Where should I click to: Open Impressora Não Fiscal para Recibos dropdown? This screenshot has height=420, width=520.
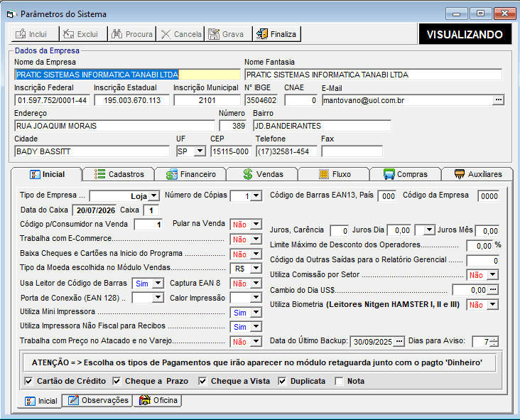256,327
